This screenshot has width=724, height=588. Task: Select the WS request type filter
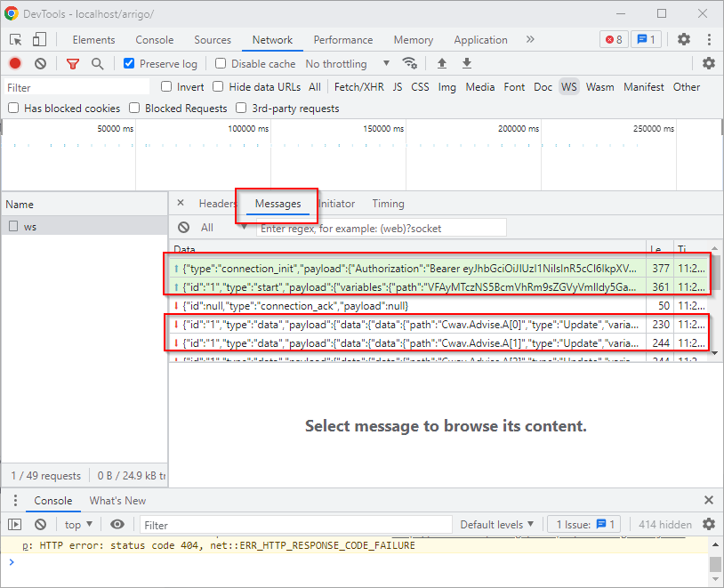(569, 87)
